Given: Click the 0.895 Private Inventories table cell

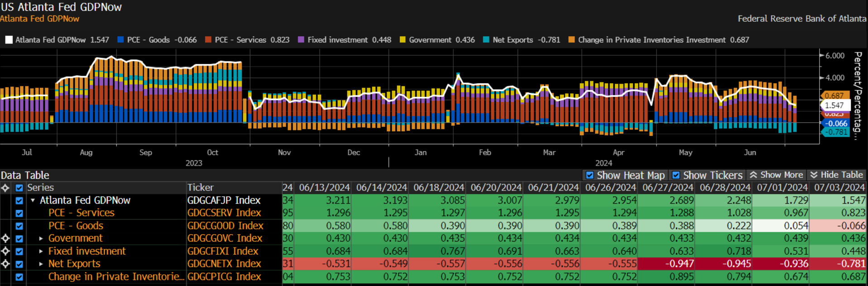Looking at the screenshot, I should [x=667, y=277].
